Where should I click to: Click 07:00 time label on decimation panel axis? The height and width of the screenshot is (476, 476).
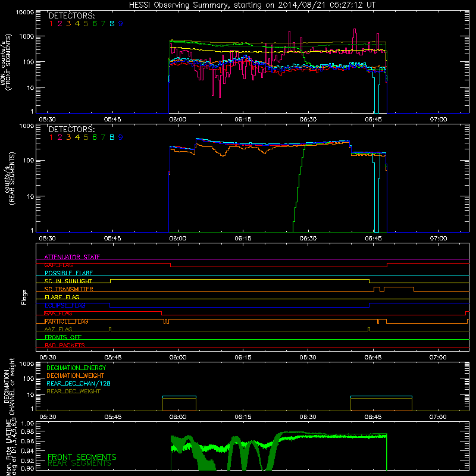[x=438, y=417]
